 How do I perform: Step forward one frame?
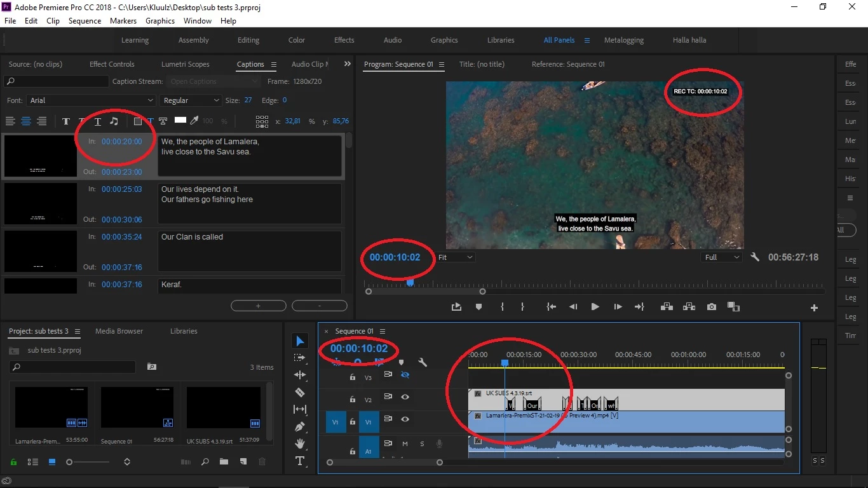pyautogui.click(x=618, y=307)
